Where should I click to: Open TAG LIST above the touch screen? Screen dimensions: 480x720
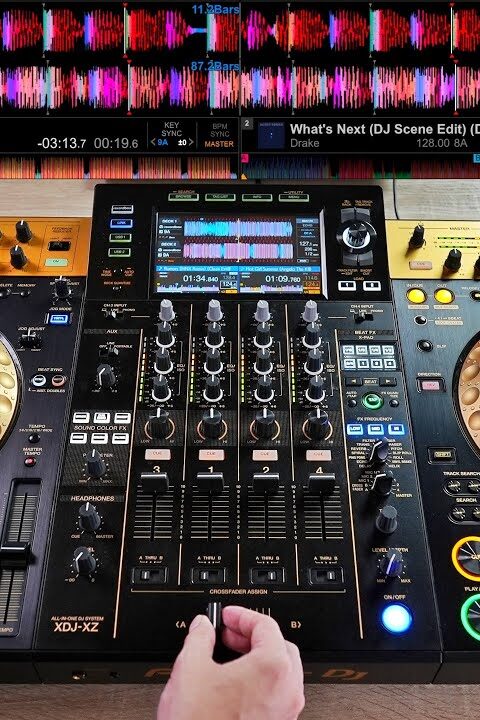220,197
